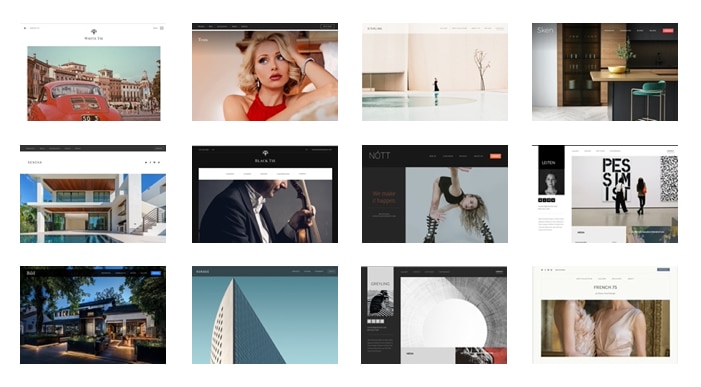Choose the Sterling minimalist pool template
Viewport: 701px width, 387px height.
435,72
